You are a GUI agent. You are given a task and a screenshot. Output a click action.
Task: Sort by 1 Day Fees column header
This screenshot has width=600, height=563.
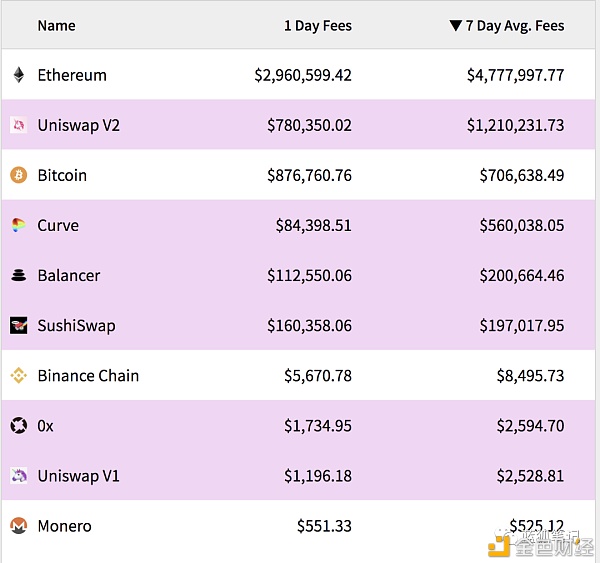[317, 25]
